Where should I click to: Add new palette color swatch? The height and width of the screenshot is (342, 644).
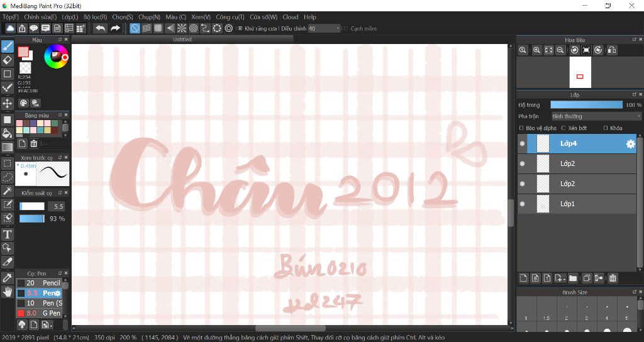click(x=22, y=143)
